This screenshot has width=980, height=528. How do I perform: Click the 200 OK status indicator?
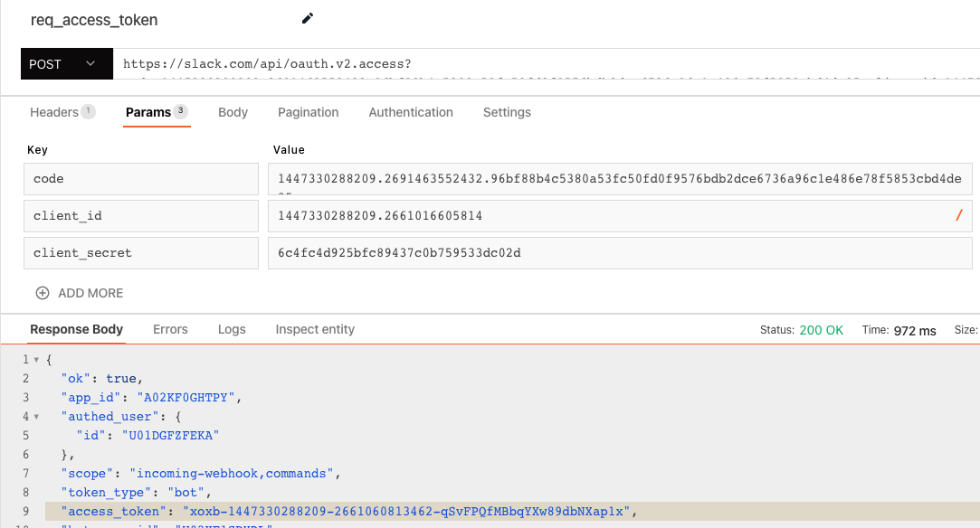click(x=822, y=329)
